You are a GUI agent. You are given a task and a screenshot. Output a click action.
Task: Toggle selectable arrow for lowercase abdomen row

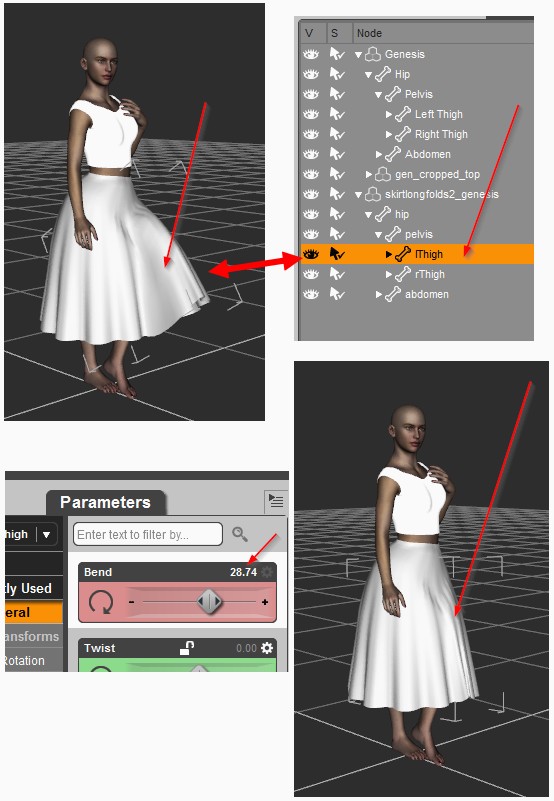click(337, 294)
